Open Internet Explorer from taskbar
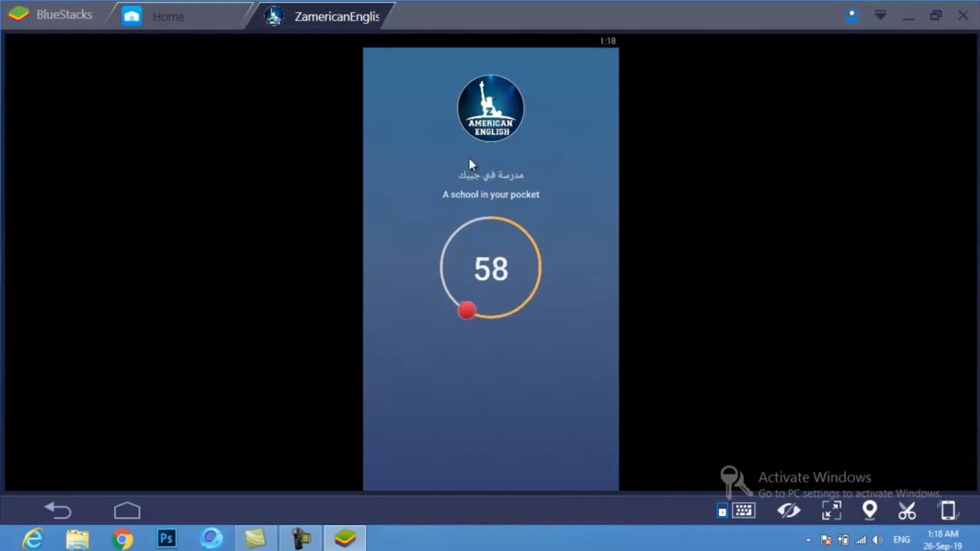The height and width of the screenshot is (551, 980). [x=33, y=539]
